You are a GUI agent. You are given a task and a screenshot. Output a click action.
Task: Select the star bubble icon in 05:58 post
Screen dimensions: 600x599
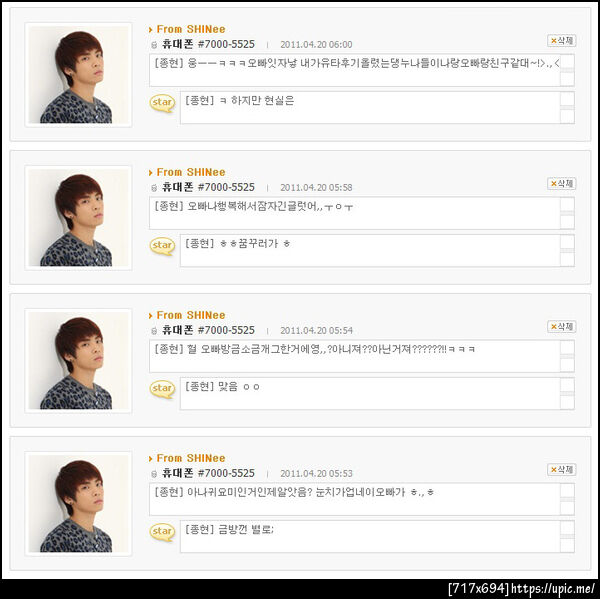(162, 246)
